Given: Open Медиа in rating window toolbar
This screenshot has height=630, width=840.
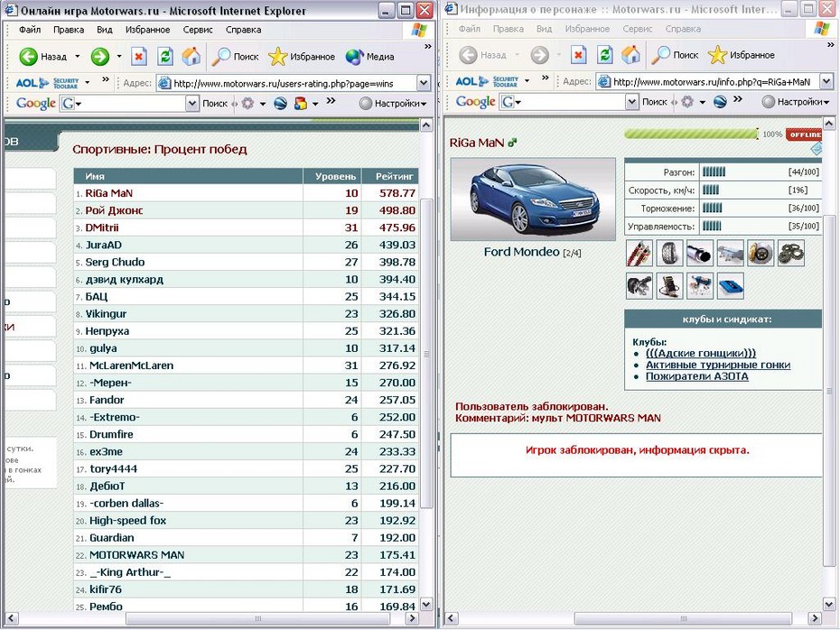Looking at the screenshot, I should 370,56.
